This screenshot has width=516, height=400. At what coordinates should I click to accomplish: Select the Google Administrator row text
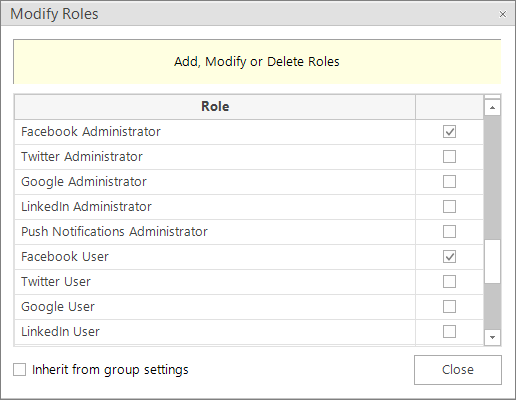tap(84, 182)
